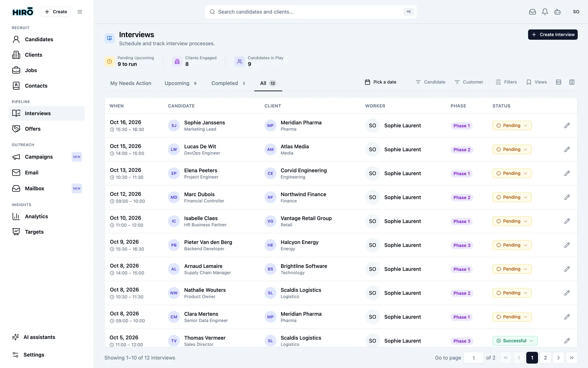588x368 pixels.
Task: Click Create Interview button
Action: point(553,35)
